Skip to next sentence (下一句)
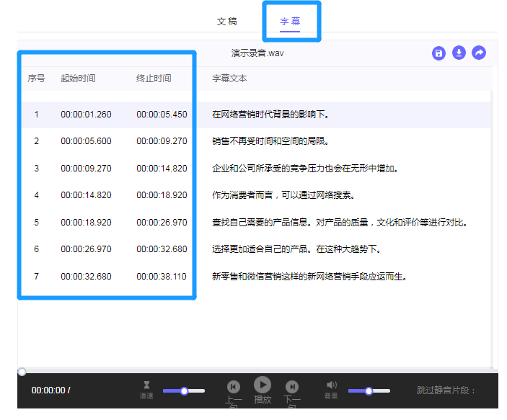Image resolution: width=507 pixels, height=420 pixels. pyautogui.click(x=292, y=387)
